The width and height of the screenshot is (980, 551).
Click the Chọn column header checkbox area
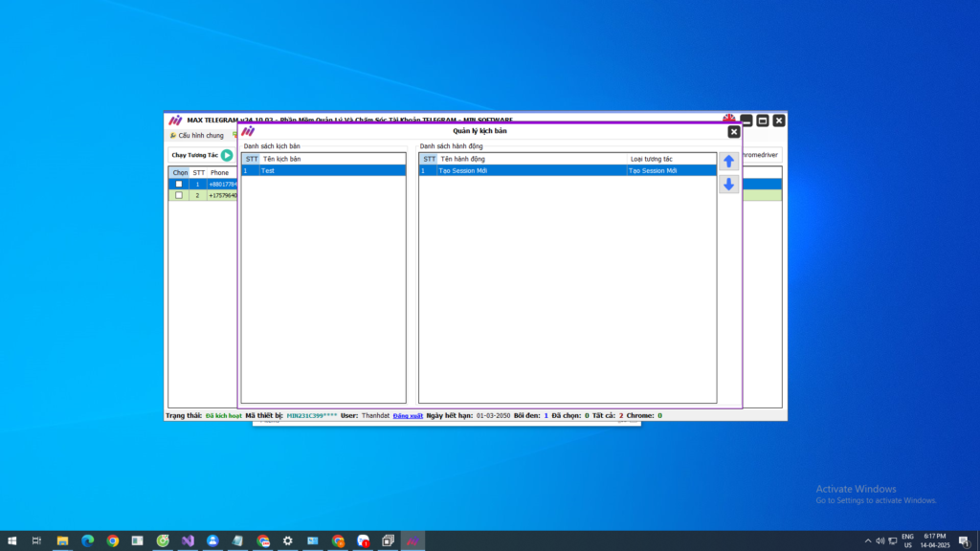(x=180, y=172)
